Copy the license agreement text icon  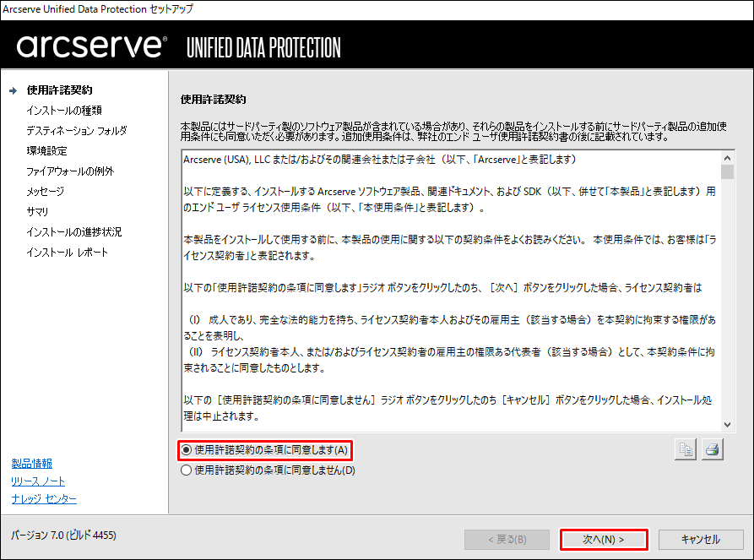[x=686, y=450]
